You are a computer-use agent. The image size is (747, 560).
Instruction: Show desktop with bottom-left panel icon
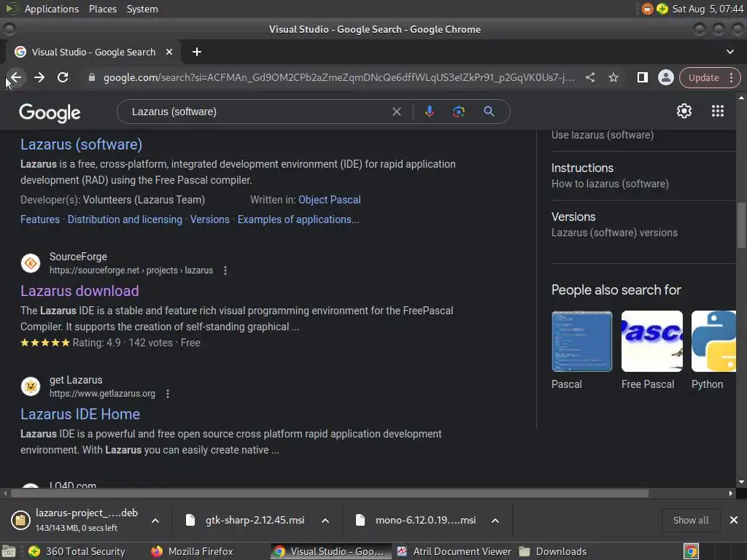(8, 551)
